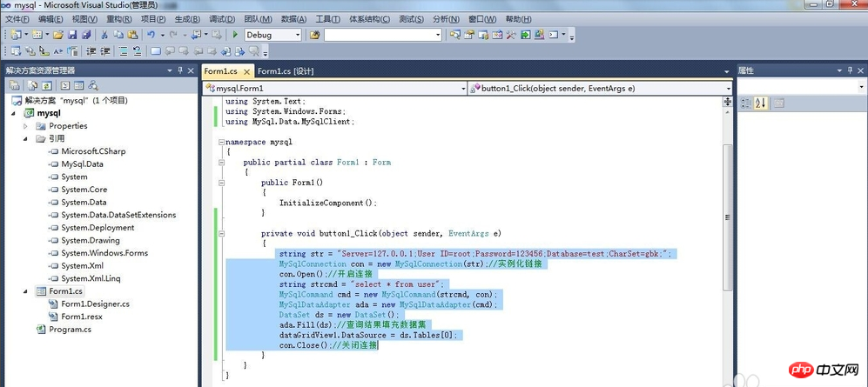
Task: Click the Add New Item toolbar icon
Action: coord(37,35)
